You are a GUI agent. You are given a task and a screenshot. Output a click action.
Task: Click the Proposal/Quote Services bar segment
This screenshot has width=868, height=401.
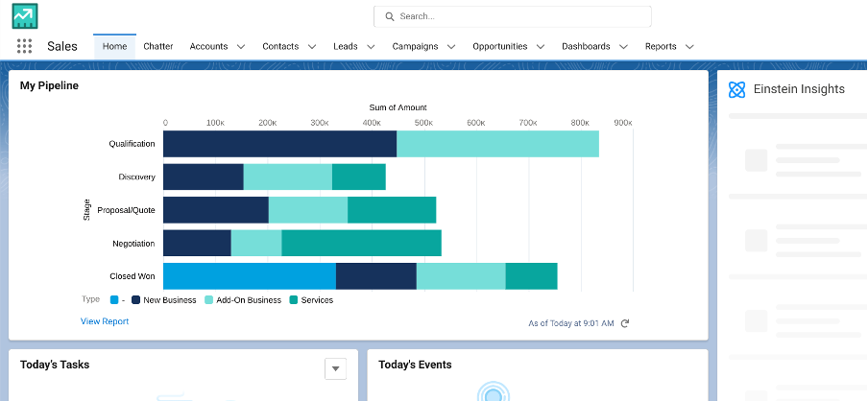click(x=392, y=210)
